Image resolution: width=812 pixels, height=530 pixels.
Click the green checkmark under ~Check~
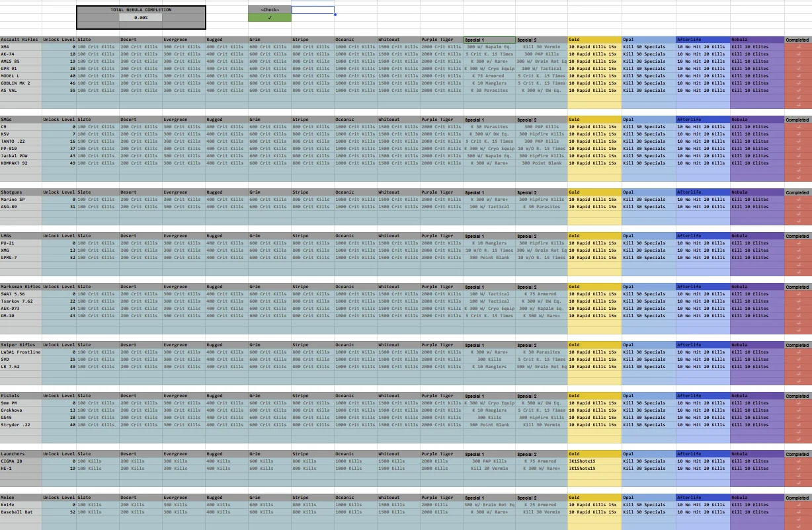(x=269, y=18)
